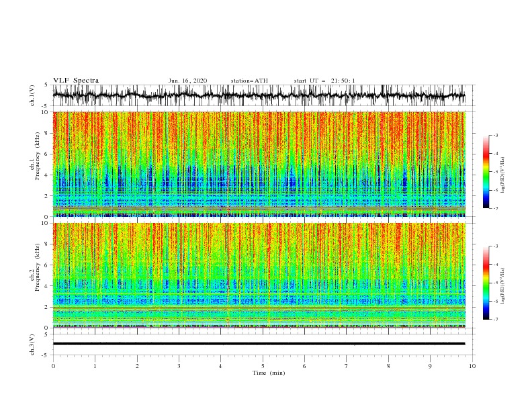Click time-axis tick label "0"
Image resolution: width=532 pixels, height=411 pixels.
pos(53,366)
